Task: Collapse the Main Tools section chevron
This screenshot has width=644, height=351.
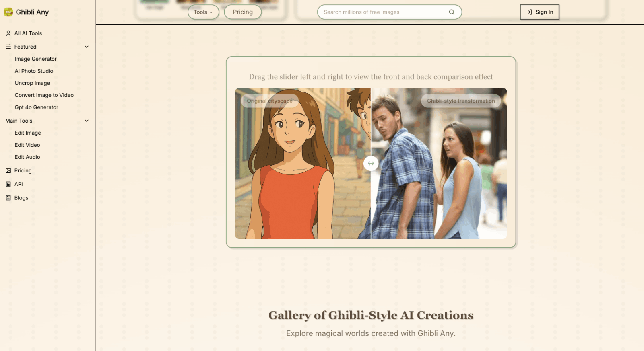Action: pyautogui.click(x=87, y=121)
